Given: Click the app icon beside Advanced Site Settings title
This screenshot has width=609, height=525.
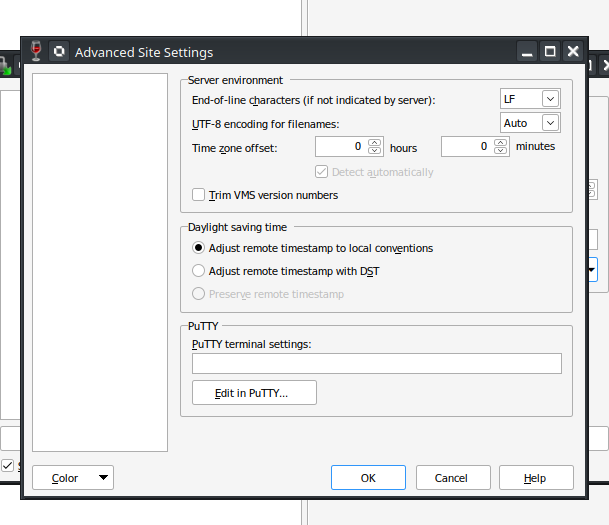Looking at the screenshot, I should (x=59, y=52).
